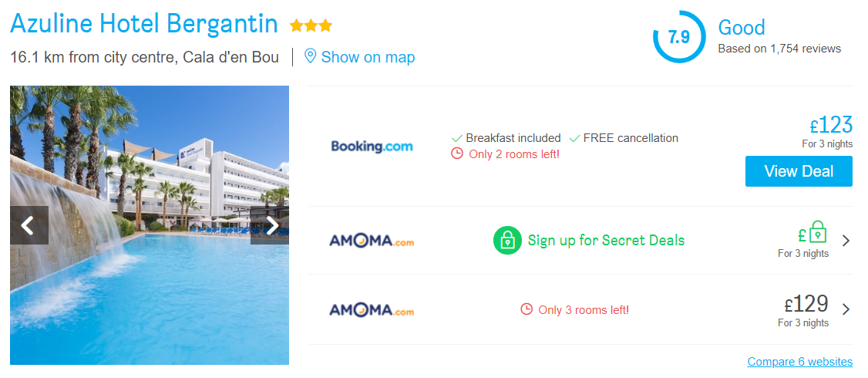Click the Booking.com logo
The width and height of the screenshot is (868, 378).
click(372, 146)
